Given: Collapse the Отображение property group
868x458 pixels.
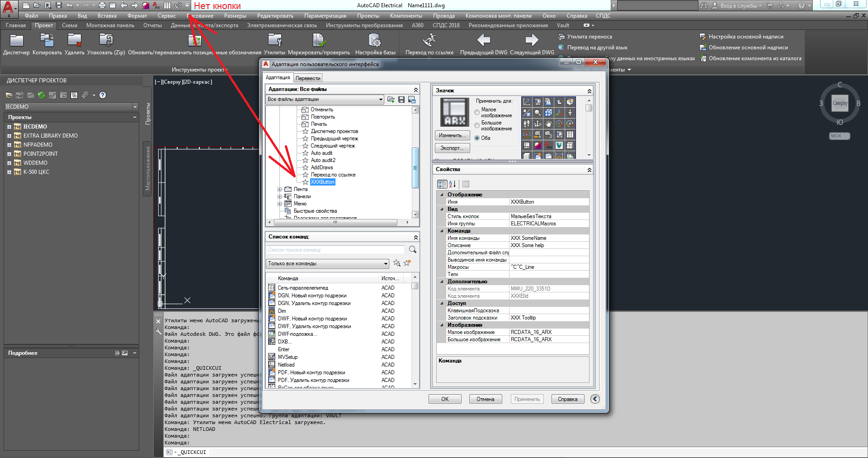Looking at the screenshot, I should (x=442, y=195).
